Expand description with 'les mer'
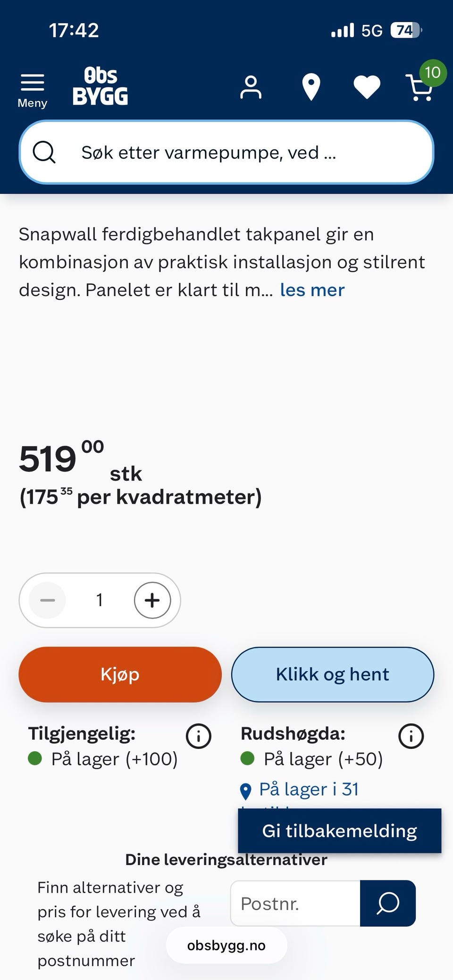The image size is (453, 980). pyautogui.click(x=312, y=290)
